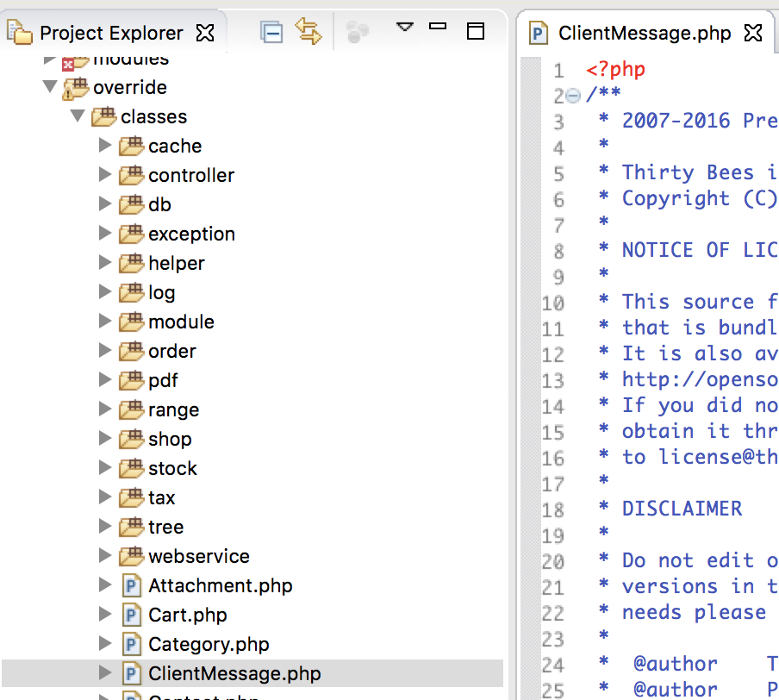Close the Project Explorer view tab
This screenshot has width=779, height=700.
(205, 34)
